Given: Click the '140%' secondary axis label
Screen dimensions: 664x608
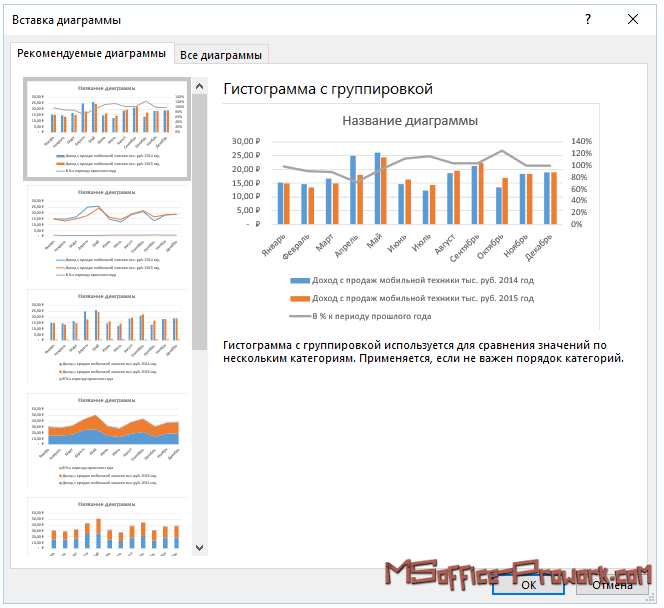Looking at the screenshot, I should [x=581, y=141].
